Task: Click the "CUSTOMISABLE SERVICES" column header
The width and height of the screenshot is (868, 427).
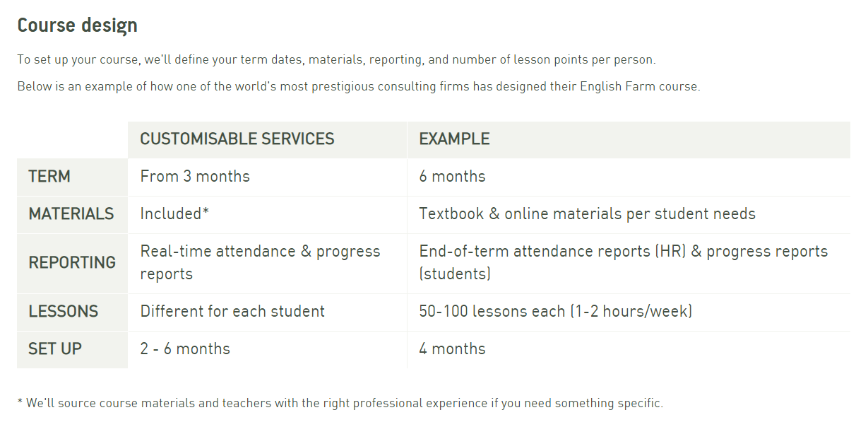Action: click(237, 139)
